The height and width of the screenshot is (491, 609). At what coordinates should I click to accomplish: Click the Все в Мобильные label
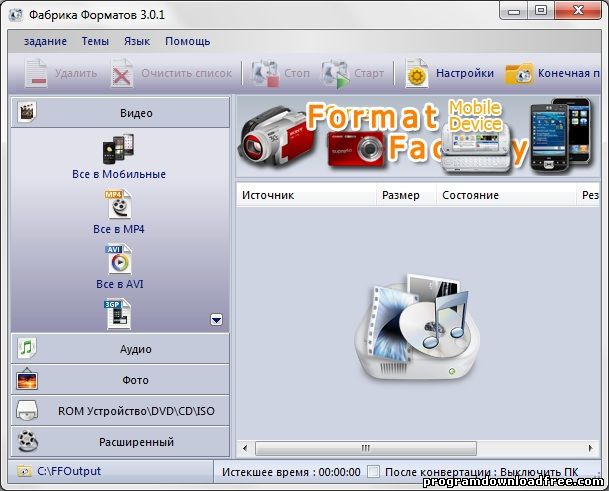click(119, 174)
